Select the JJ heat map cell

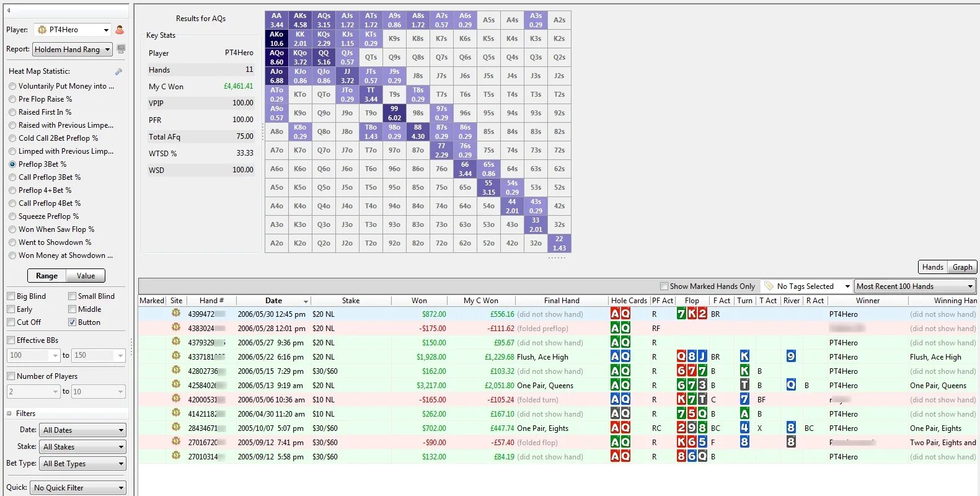tap(347, 76)
